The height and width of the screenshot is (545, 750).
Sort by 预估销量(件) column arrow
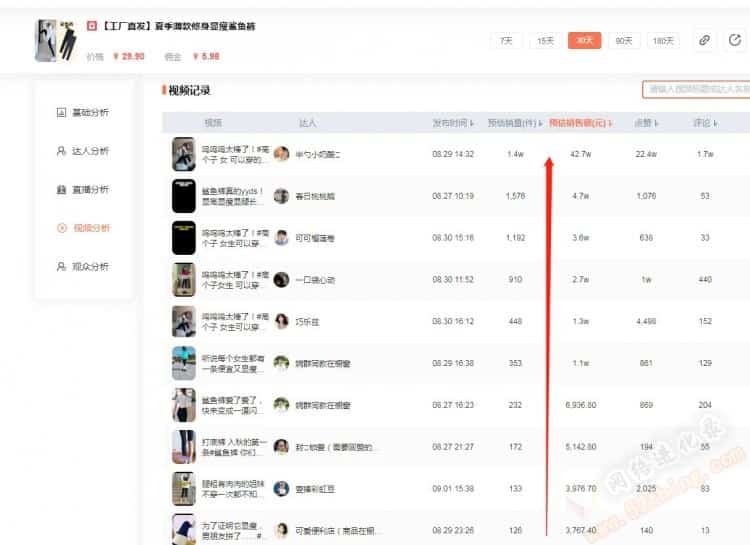540,123
